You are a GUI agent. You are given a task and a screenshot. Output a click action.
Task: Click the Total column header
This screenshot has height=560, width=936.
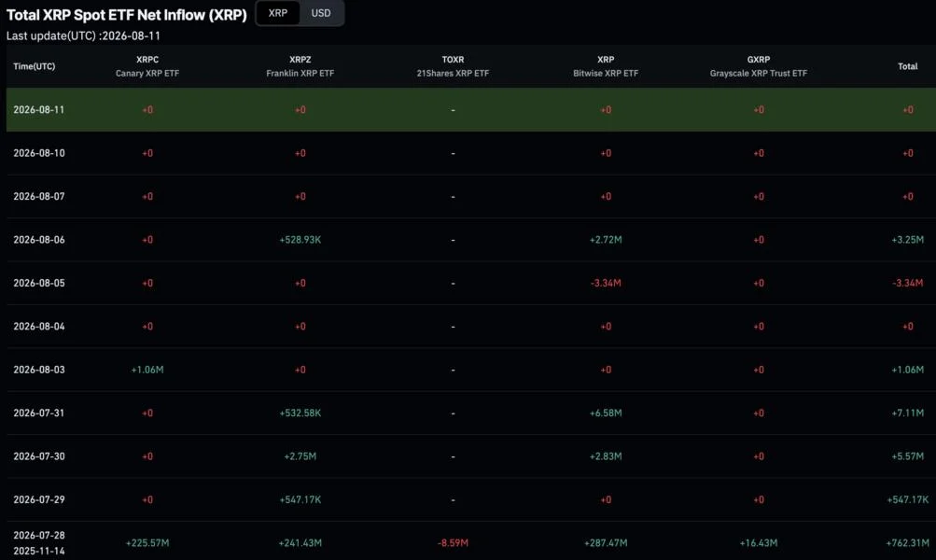click(x=908, y=66)
